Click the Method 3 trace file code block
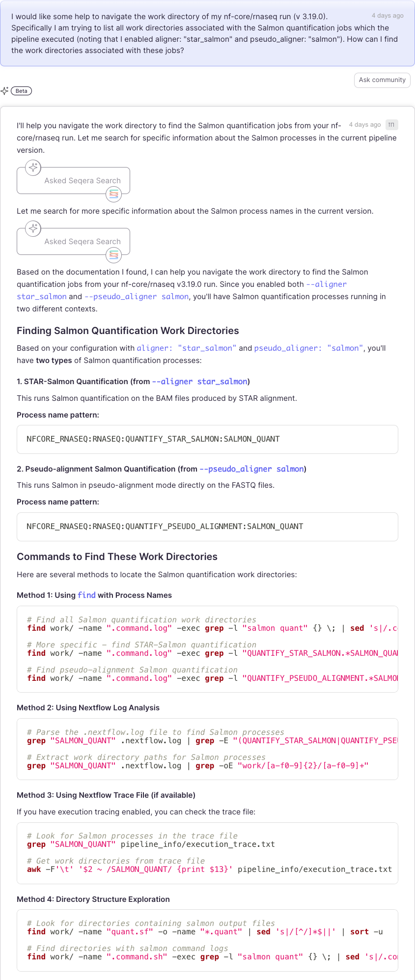The height and width of the screenshot is (980, 415). [207, 853]
